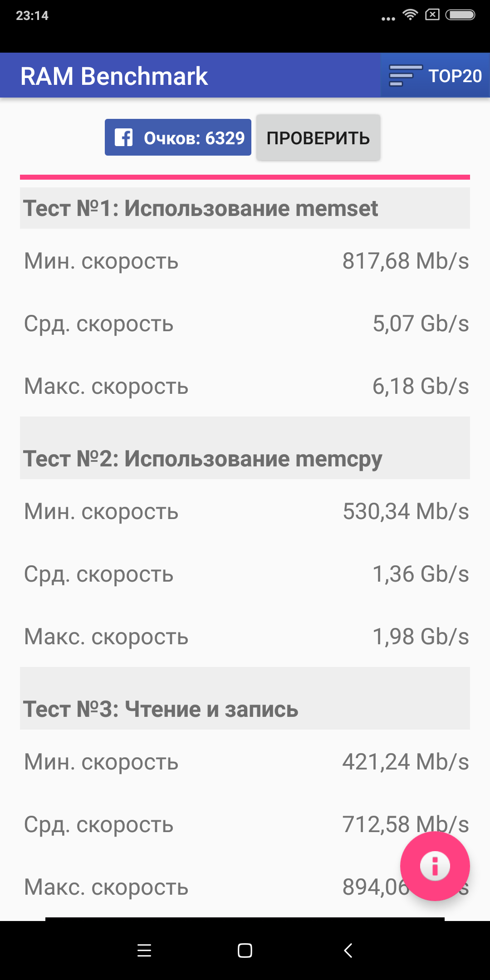Tap the Android home square icon
Screen dimensions: 490x980
point(245,951)
